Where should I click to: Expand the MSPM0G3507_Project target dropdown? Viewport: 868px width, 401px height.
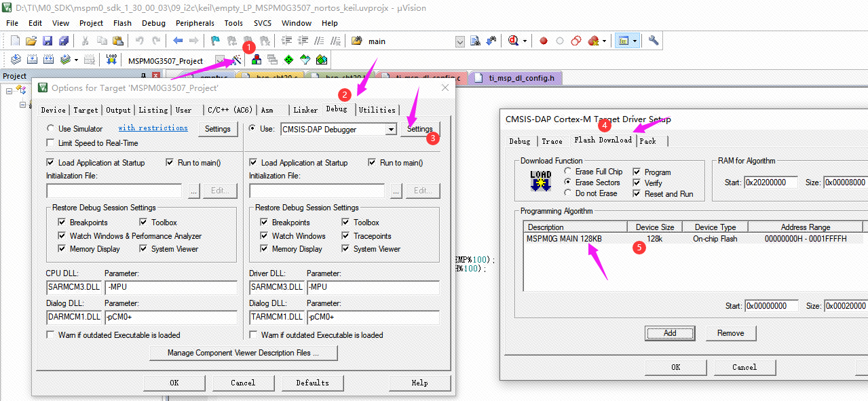[220, 60]
